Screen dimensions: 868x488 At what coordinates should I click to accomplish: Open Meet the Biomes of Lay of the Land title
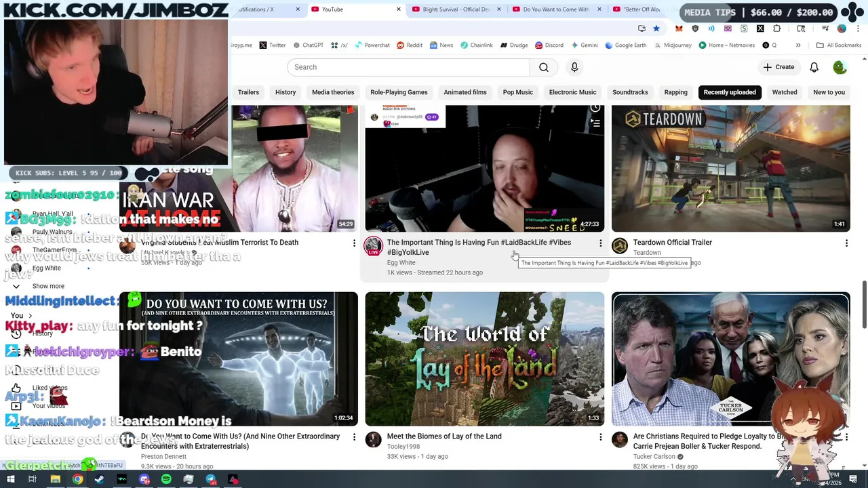coord(444,436)
